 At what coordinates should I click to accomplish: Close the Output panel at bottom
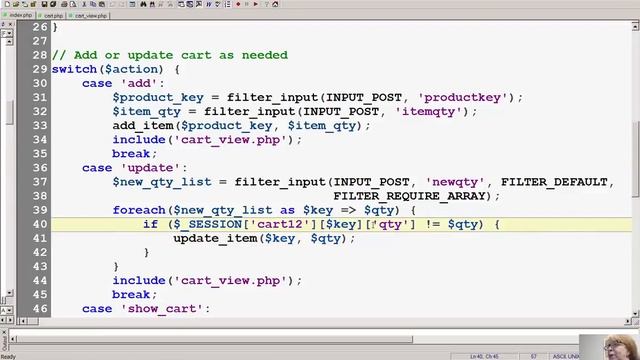coord(4,333)
